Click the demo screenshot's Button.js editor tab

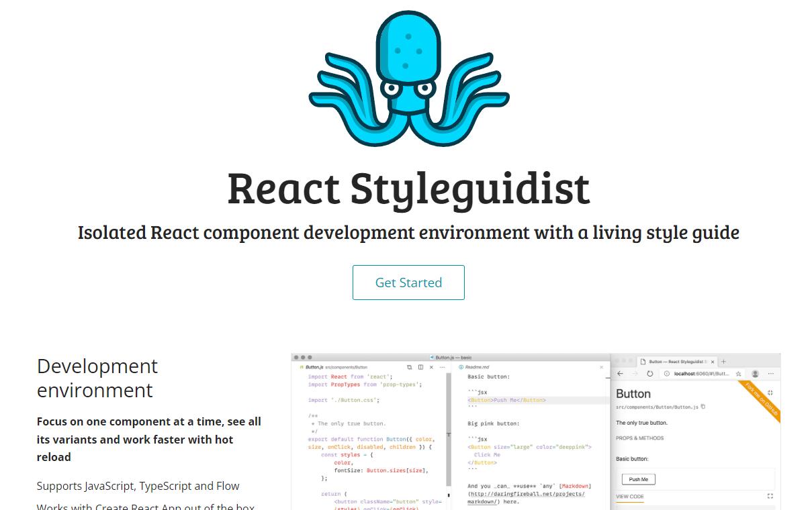333,367
